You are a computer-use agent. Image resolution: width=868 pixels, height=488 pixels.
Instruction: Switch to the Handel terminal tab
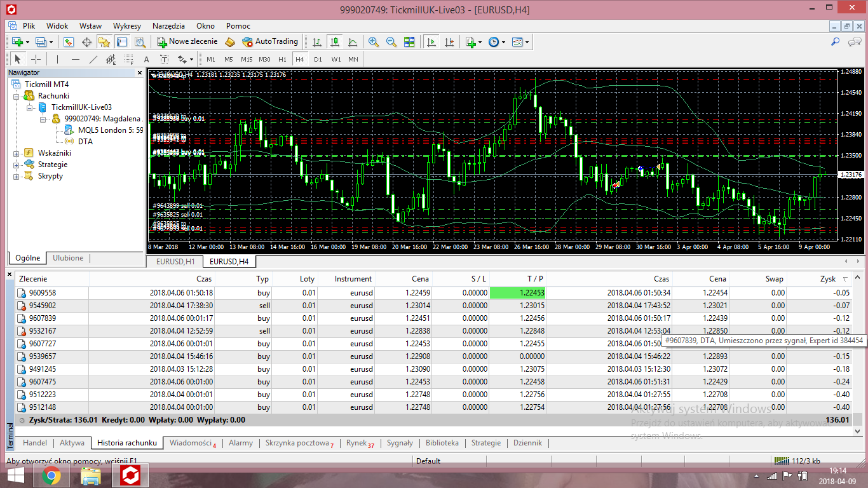click(x=34, y=443)
